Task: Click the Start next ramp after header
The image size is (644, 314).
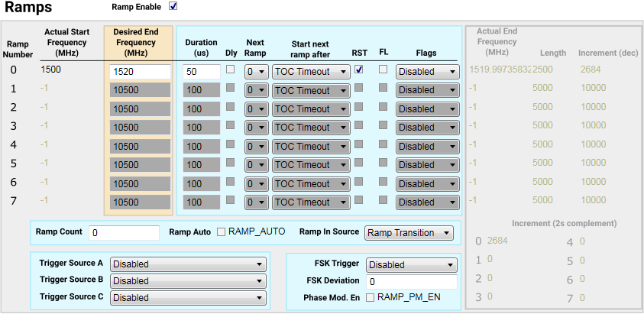Action: [310, 50]
